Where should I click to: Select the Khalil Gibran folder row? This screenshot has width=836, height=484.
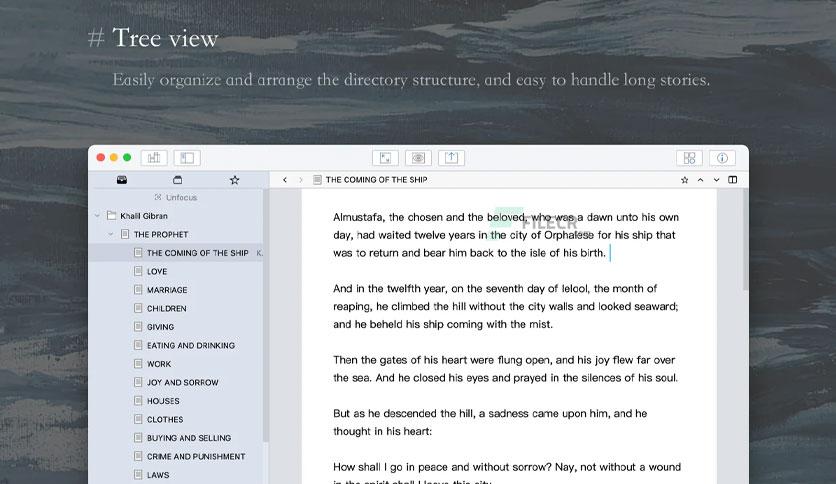point(176,216)
